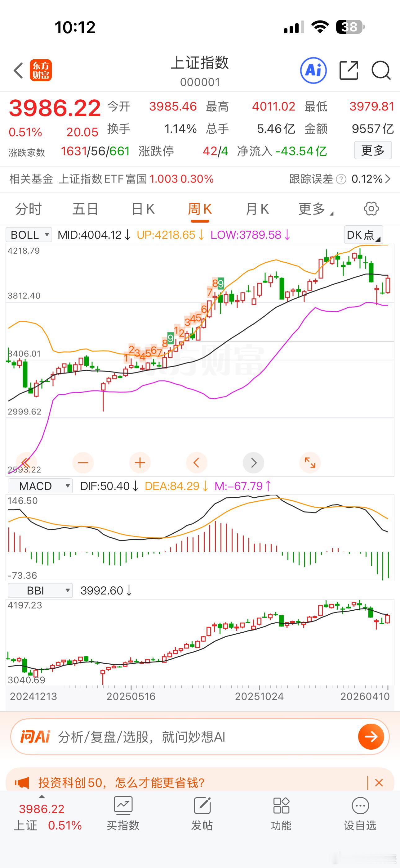Tap the 20251024 date label on axis
The width and height of the screenshot is (400, 868).
(x=259, y=697)
